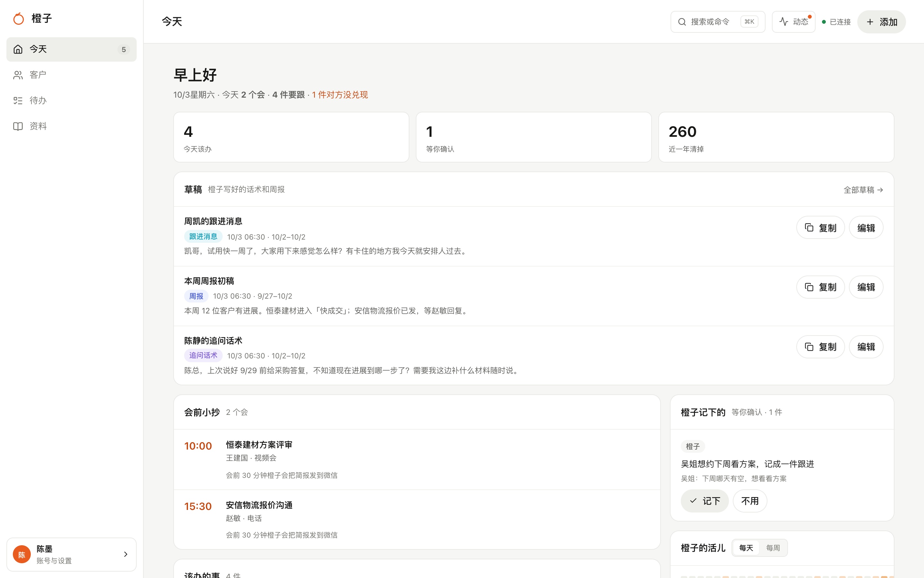This screenshot has width=924, height=578.
Task: Switch 橙子的活儿 to 每周
Action: coord(773,548)
